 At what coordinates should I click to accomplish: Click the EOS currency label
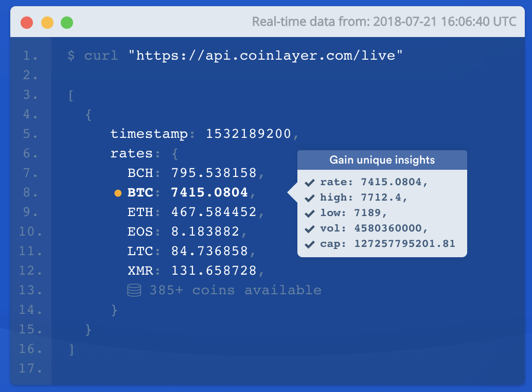[140, 231]
